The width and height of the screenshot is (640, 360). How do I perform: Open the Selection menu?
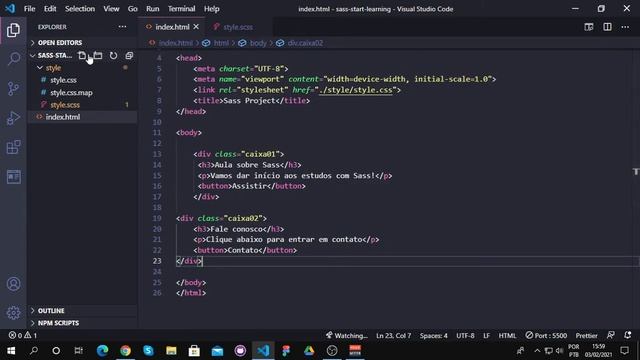click(80, 9)
